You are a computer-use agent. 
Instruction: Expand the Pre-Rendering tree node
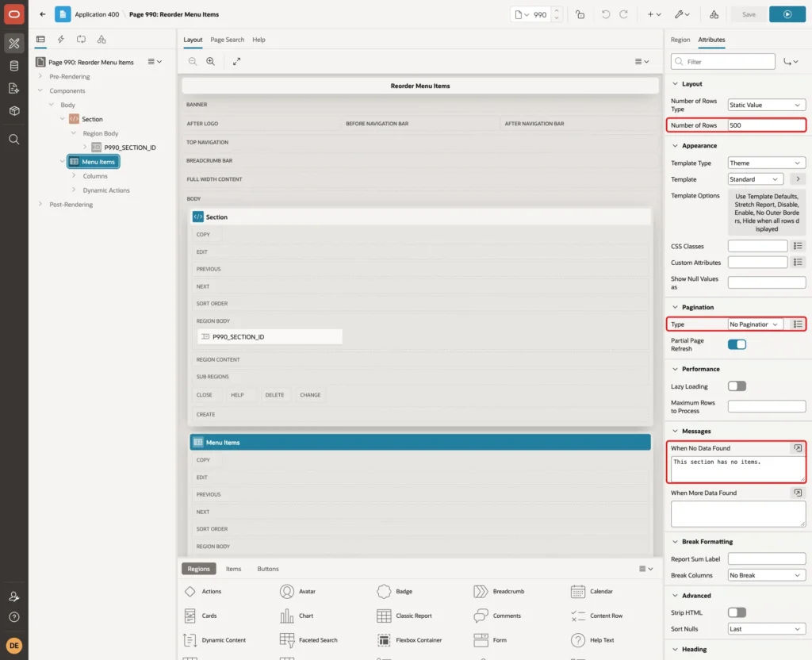click(40, 76)
